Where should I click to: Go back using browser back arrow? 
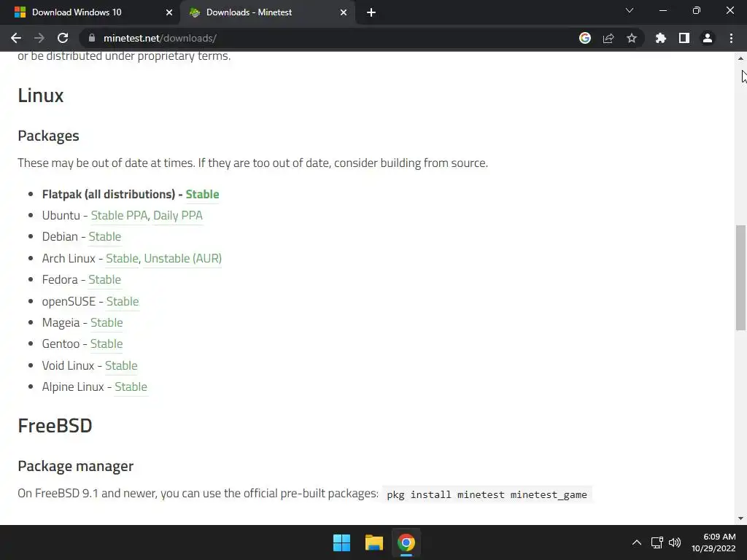tap(16, 38)
